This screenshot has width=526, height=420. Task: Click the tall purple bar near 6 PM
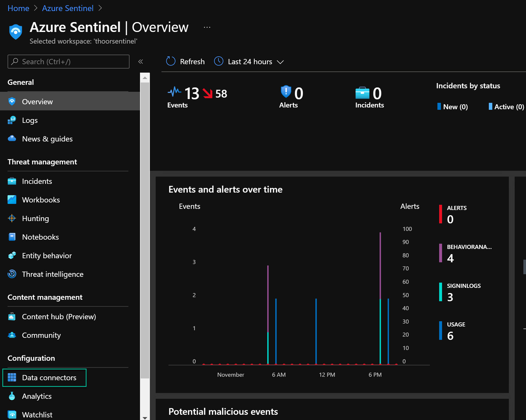[380, 265]
